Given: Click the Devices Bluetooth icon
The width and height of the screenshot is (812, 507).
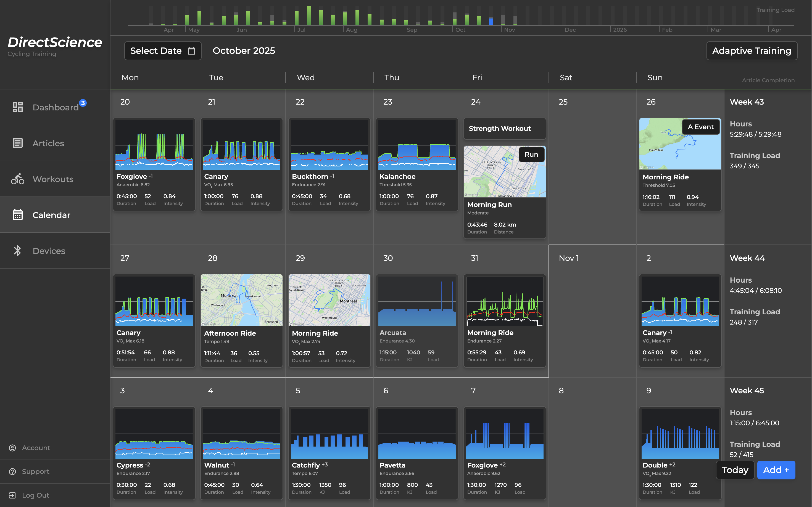Looking at the screenshot, I should tap(17, 251).
